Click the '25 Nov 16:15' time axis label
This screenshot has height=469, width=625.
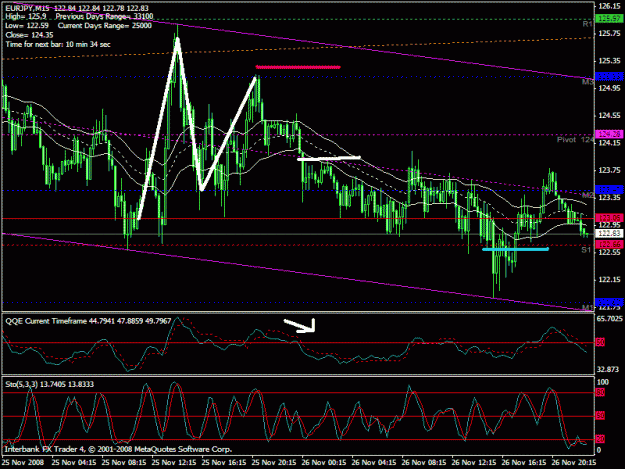pos(224,463)
